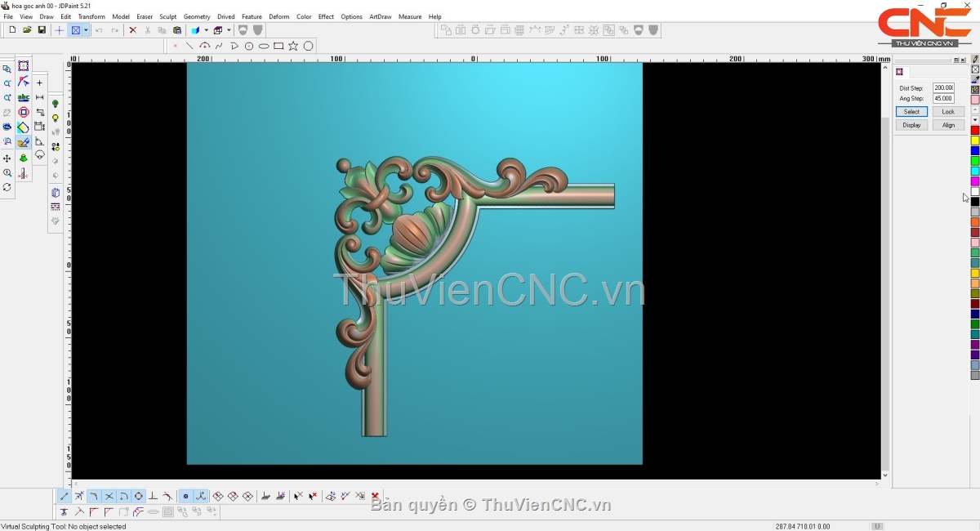Toggle the circle center snap button
Screen dimensions: 980x531
[x=138, y=496]
